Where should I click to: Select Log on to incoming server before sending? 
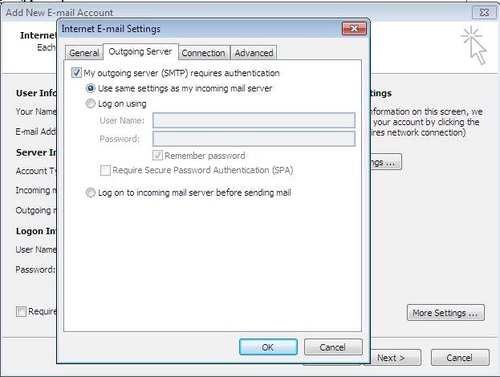click(x=91, y=193)
